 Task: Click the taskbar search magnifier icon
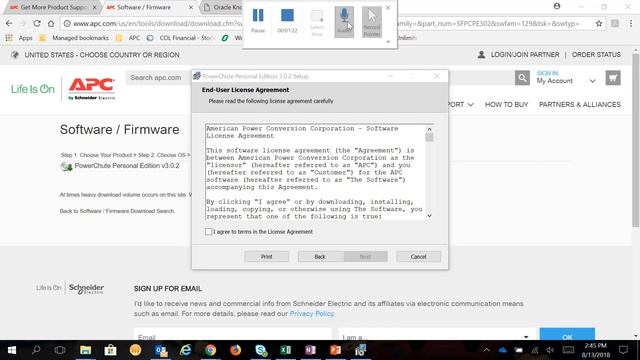(x=36, y=350)
